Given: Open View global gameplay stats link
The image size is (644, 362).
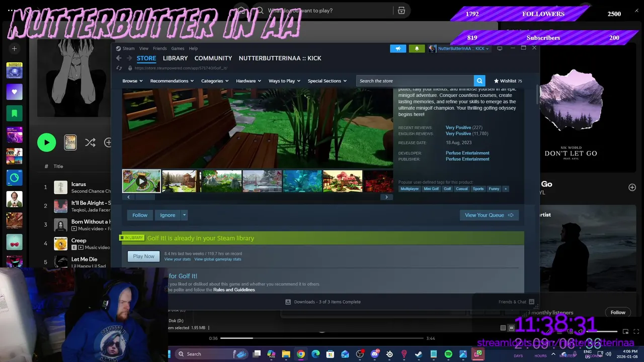Looking at the screenshot, I should 218,259.
